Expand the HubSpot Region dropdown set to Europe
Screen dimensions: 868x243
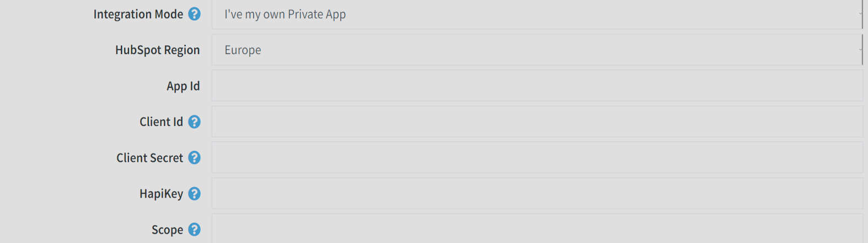tap(536, 50)
